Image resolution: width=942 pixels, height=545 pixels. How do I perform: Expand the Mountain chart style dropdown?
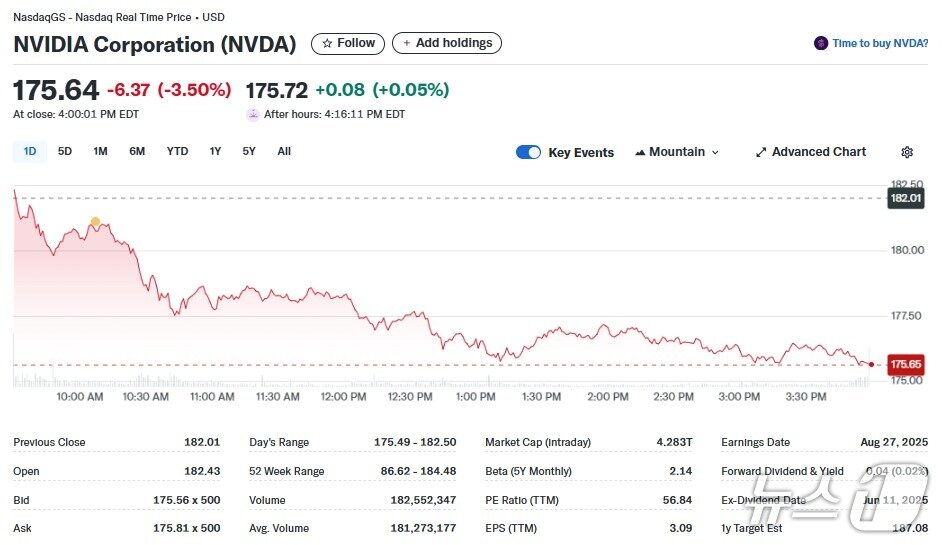677,152
